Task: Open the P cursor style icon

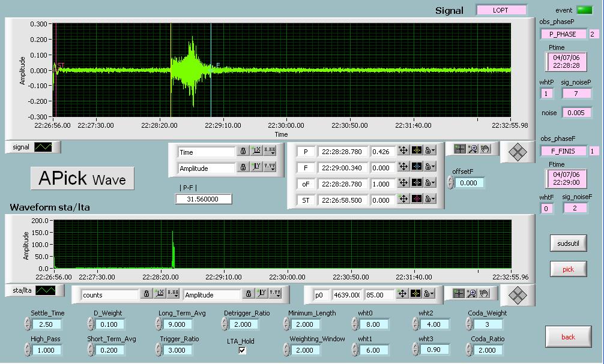Action: point(417,151)
